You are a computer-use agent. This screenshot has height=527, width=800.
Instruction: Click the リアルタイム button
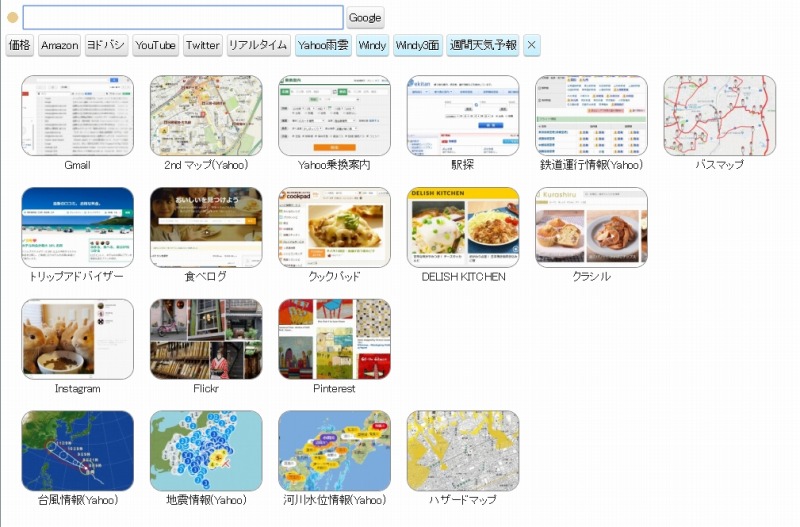259,45
